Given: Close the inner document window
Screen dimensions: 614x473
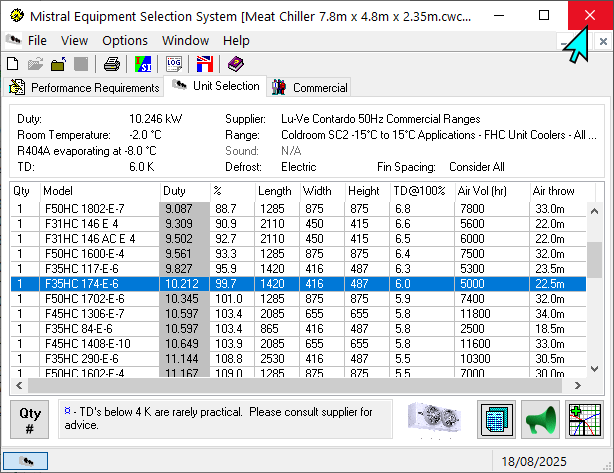Looking at the screenshot, I should point(603,41).
